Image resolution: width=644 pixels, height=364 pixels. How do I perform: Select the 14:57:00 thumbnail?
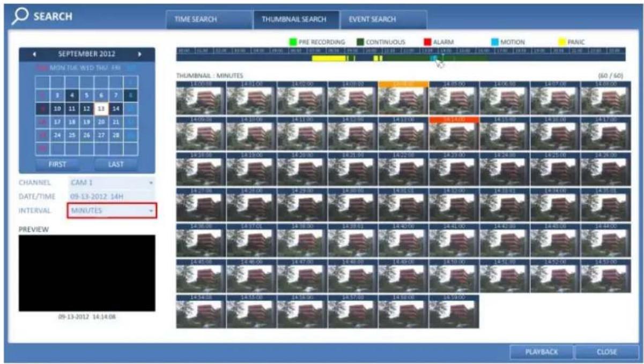click(x=352, y=311)
